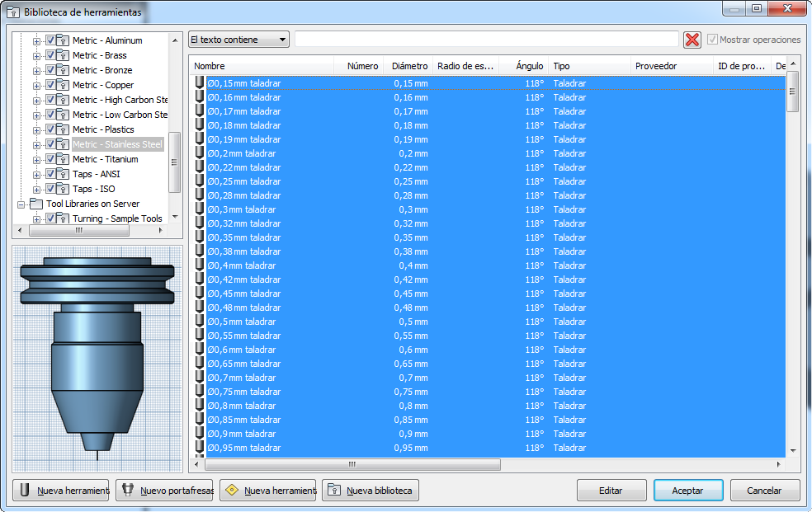Click the library tree vertical scrollbar thumb

pos(174,162)
